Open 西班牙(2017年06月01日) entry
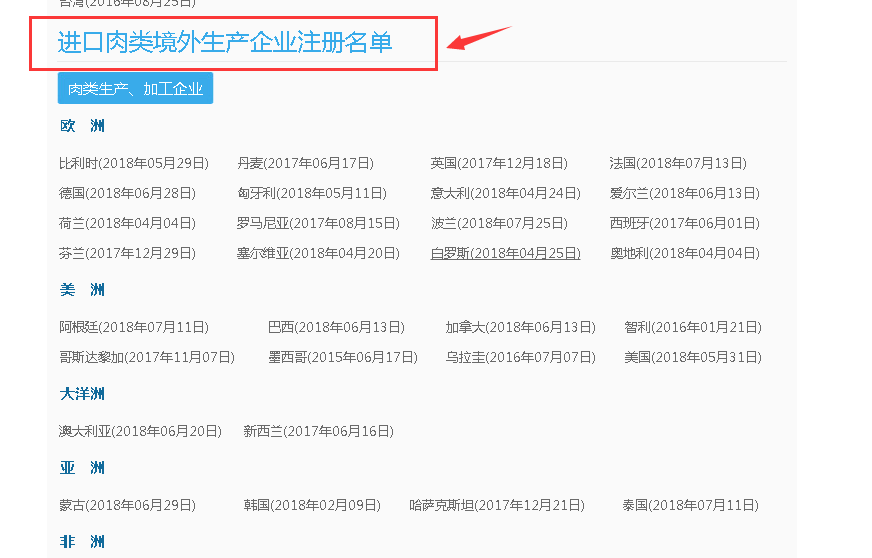The image size is (872, 558). 685,223
